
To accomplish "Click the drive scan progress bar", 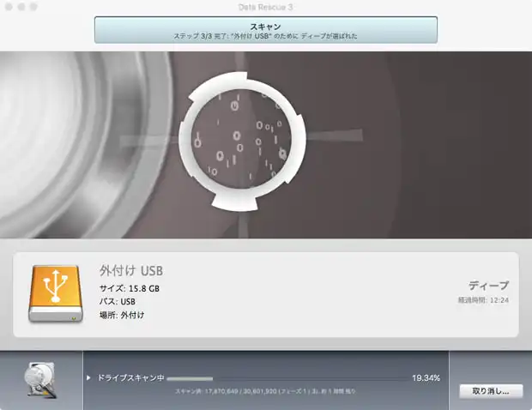I will [287, 378].
